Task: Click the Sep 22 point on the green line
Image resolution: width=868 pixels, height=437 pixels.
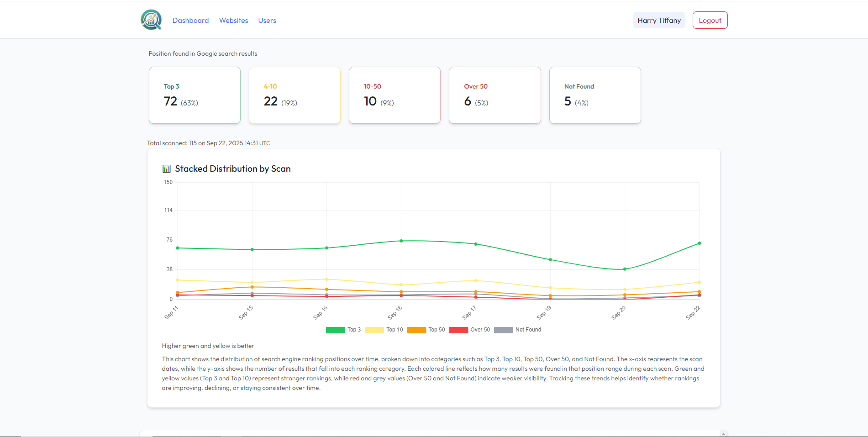Action: click(x=699, y=243)
